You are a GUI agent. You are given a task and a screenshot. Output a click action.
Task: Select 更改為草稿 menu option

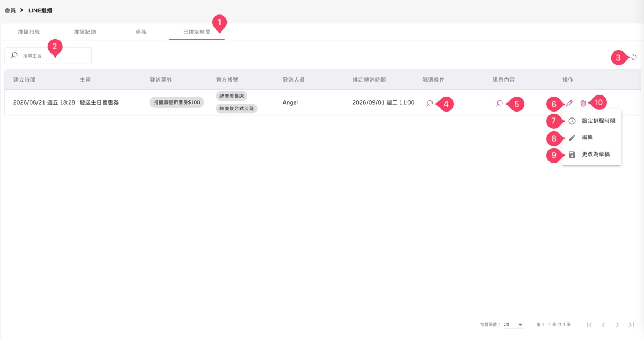point(591,154)
